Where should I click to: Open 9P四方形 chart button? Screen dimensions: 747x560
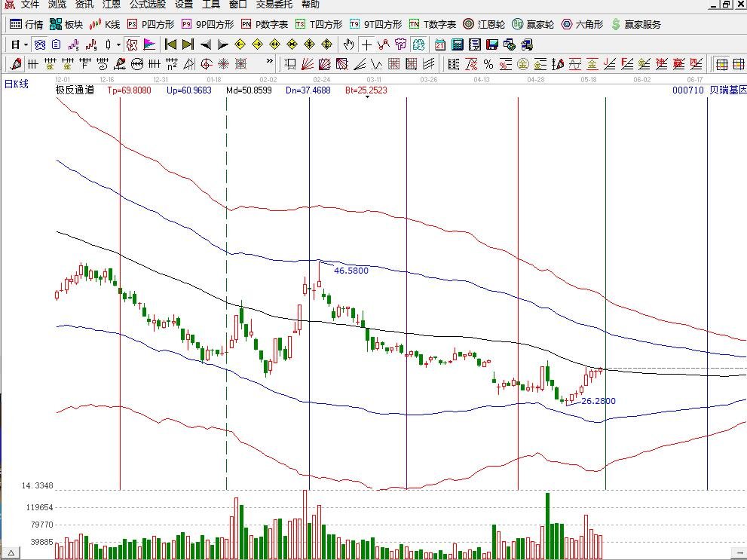click(x=208, y=24)
